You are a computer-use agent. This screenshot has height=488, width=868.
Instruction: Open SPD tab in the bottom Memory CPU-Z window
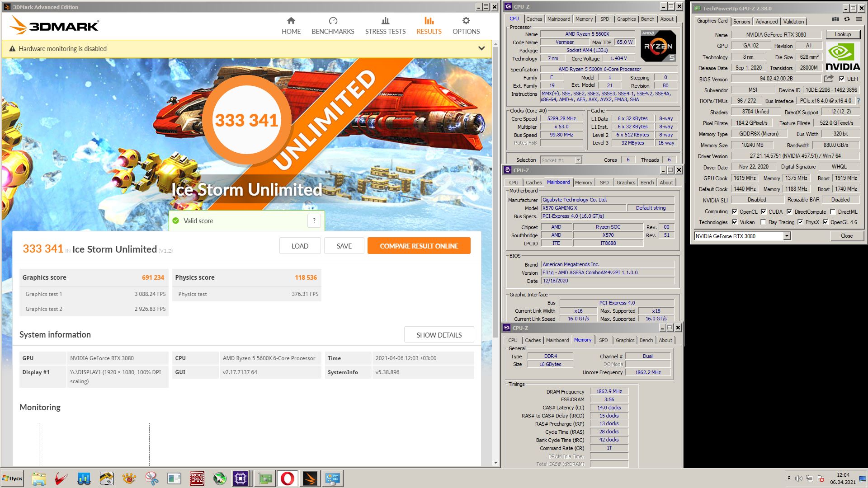coord(603,340)
